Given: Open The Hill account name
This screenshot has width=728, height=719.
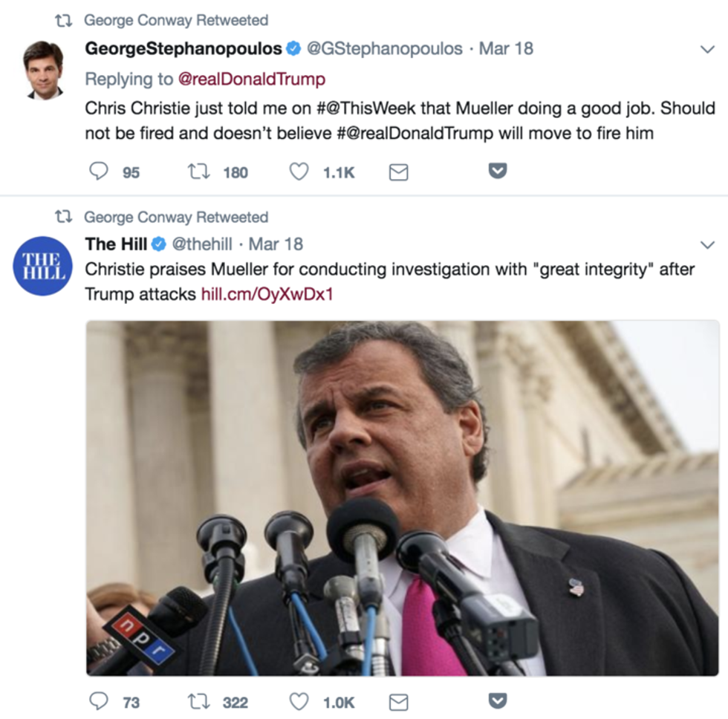Looking at the screenshot, I should 117,244.
